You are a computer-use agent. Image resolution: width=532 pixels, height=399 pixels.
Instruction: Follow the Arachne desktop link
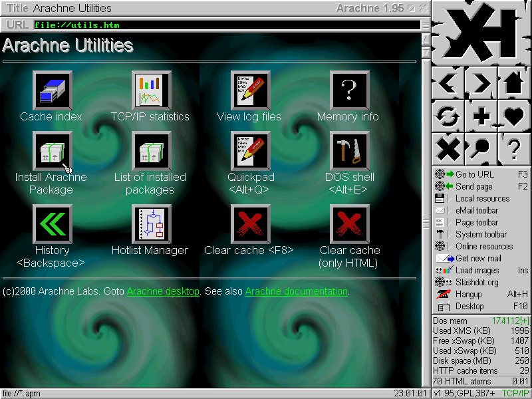point(163,291)
